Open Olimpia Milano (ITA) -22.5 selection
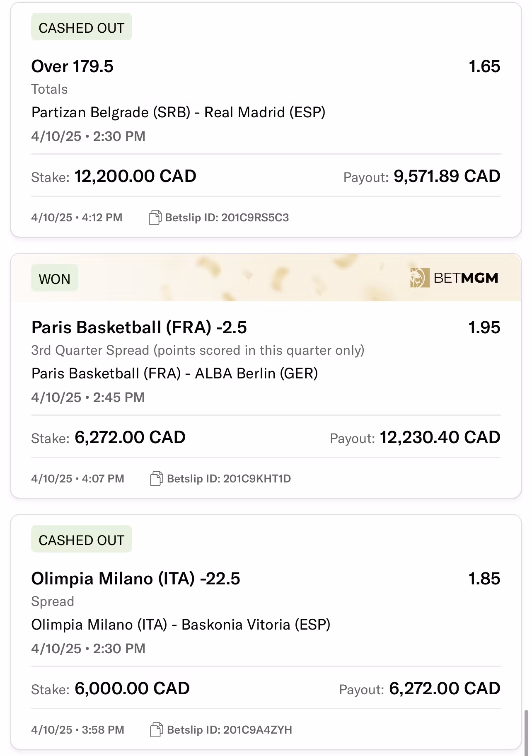The width and height of the screenshot is (532, 756). pos(136,579)
